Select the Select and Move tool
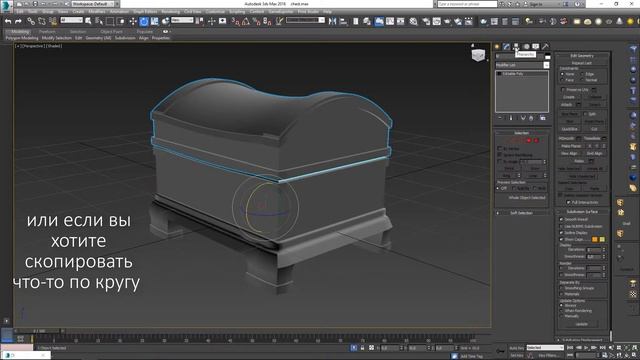Image resolution: width=640 pixels, height=360 pixels. pos(133,21)
